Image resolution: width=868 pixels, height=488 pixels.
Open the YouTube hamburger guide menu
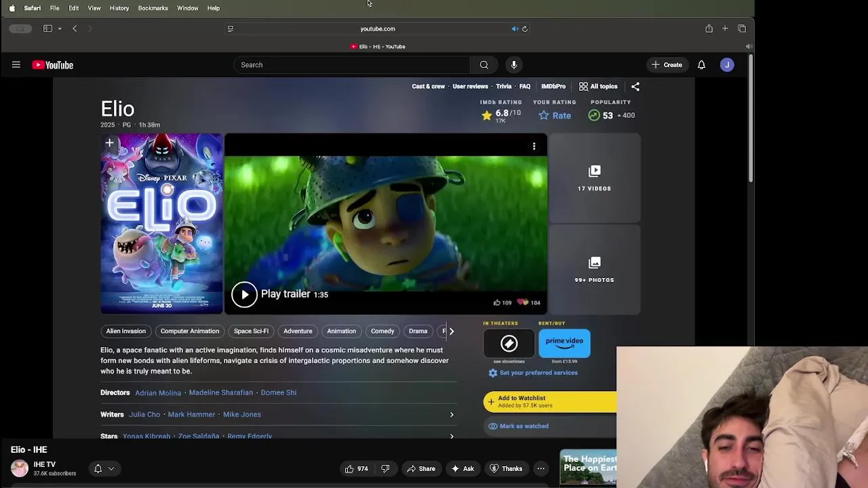(x=16, y=65)
